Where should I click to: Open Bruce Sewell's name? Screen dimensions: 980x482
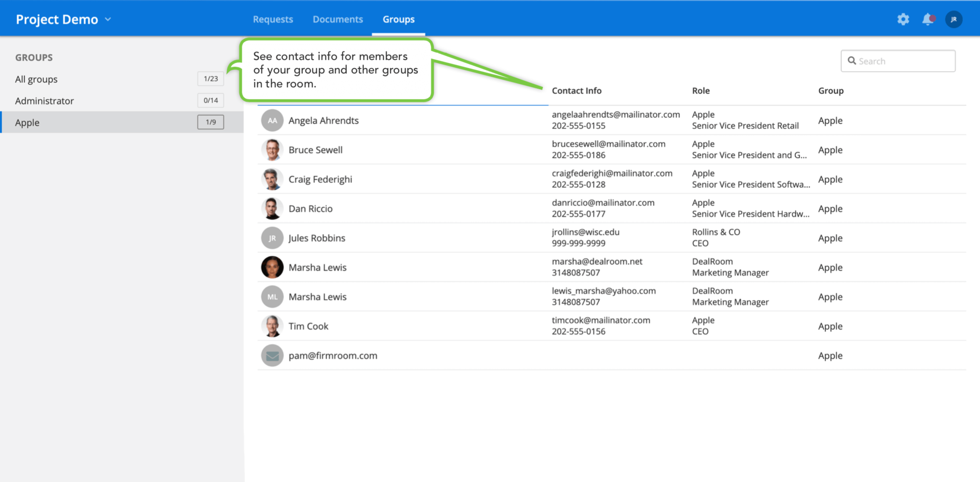pos(315,150)
